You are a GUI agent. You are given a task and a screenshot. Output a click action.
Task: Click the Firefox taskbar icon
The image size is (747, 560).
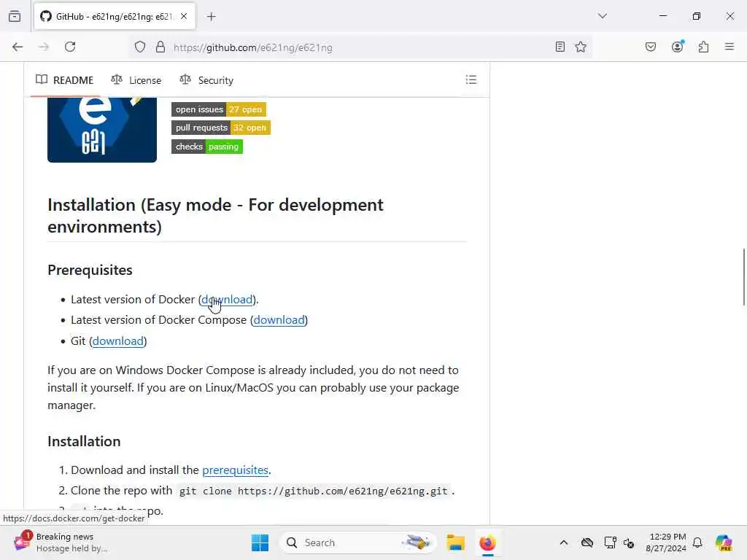[x=488, y=542]
